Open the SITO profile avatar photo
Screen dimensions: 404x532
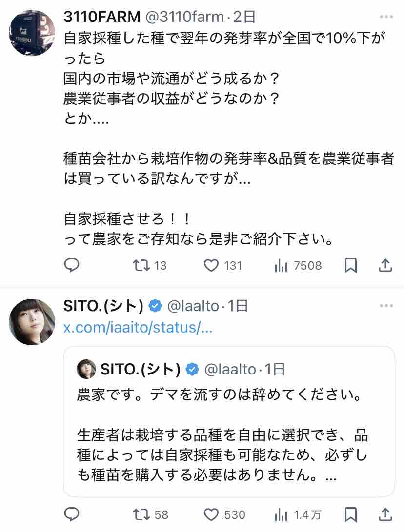32,322
